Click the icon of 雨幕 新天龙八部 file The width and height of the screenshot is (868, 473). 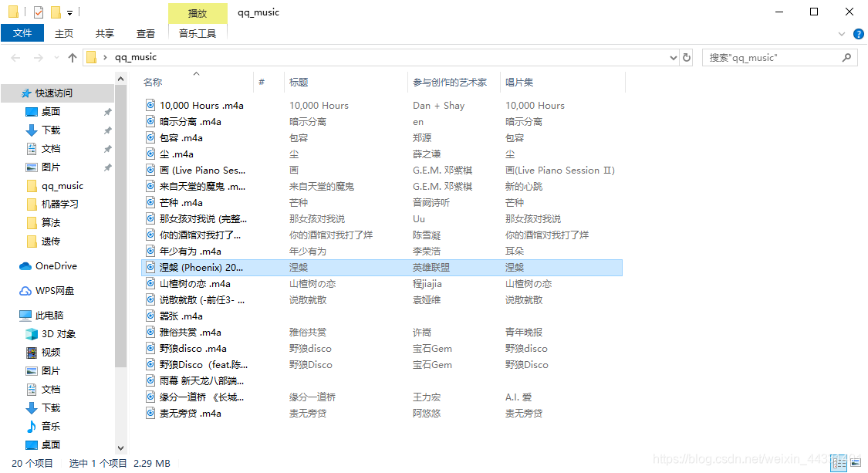tap(150, 380)
